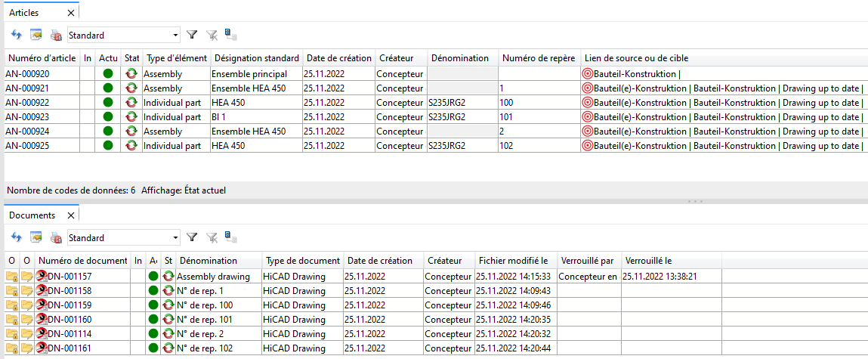
Task: Click refresh arrows icon in Articles toolbar
Action: click(17, 35)
